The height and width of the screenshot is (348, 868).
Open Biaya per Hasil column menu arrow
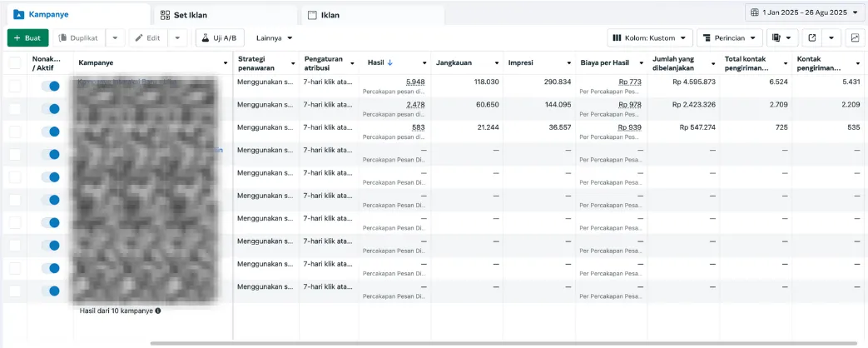click(641, 63)
